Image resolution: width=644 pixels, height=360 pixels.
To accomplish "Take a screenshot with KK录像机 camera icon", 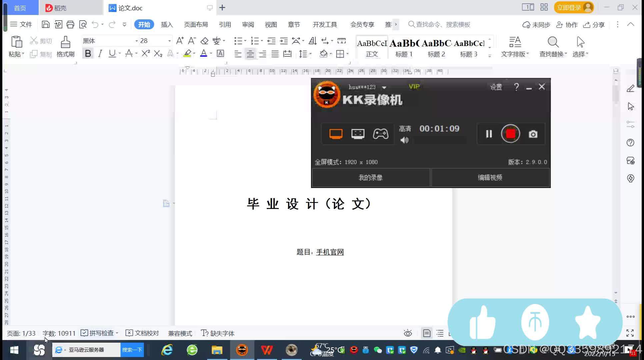I will [x=532, y=134].
